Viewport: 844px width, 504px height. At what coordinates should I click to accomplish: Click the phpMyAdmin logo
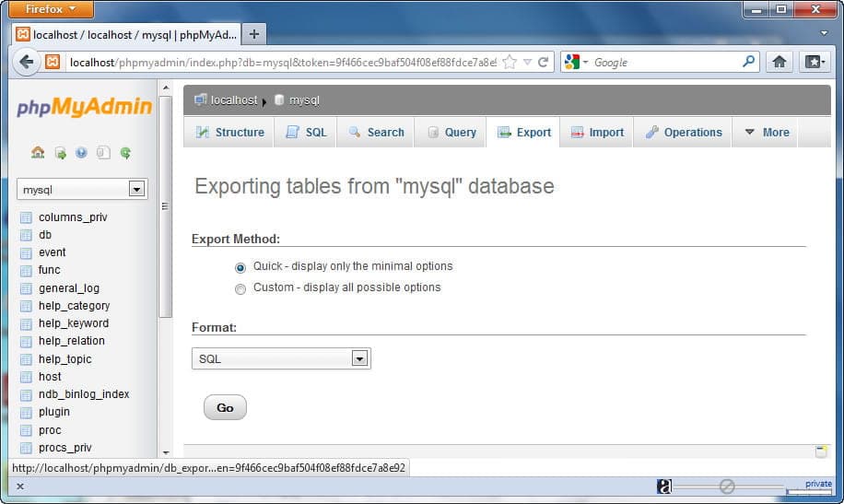[84, 107]
